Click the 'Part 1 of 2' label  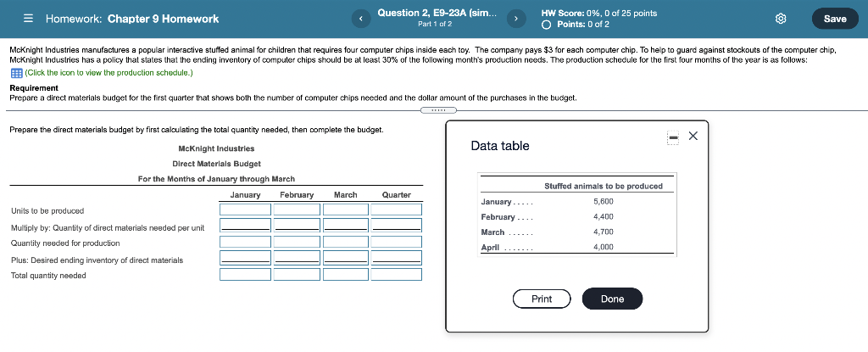coord(435,24)
